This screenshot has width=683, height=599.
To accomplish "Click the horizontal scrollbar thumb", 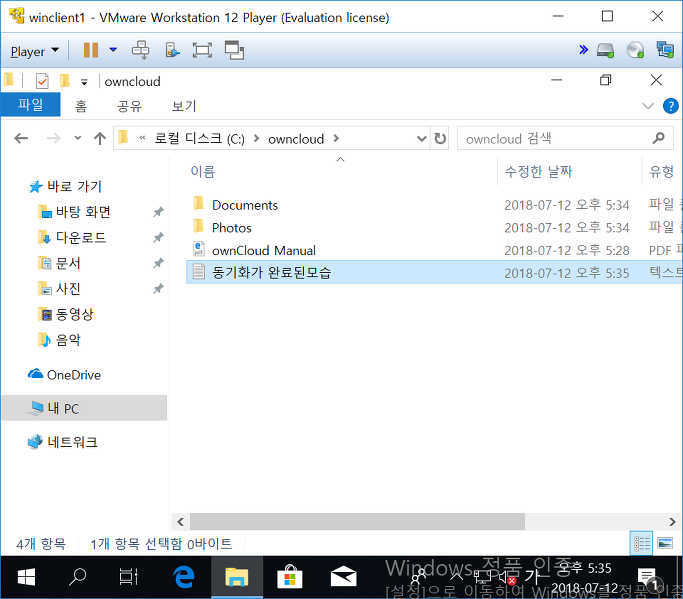I will tap(357, 521).
